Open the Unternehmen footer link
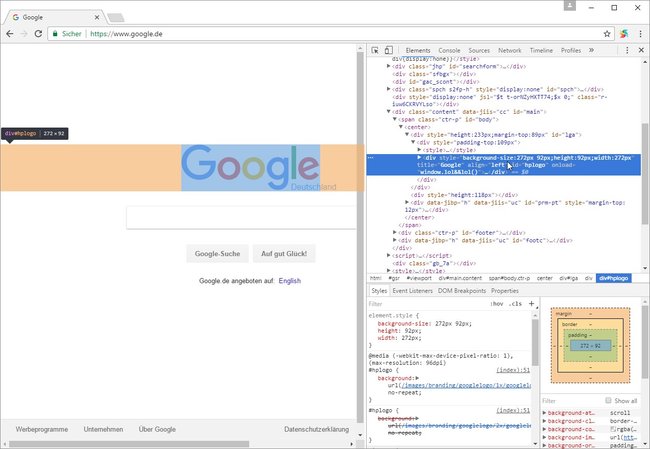The height and width of the screenshot is (449, 650). pos(103,430)
